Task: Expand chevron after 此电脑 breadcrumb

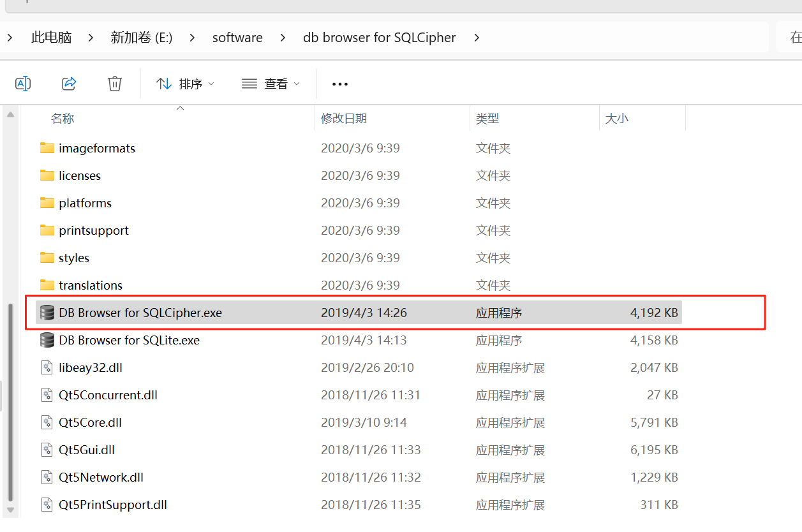Action: point(91,38)
